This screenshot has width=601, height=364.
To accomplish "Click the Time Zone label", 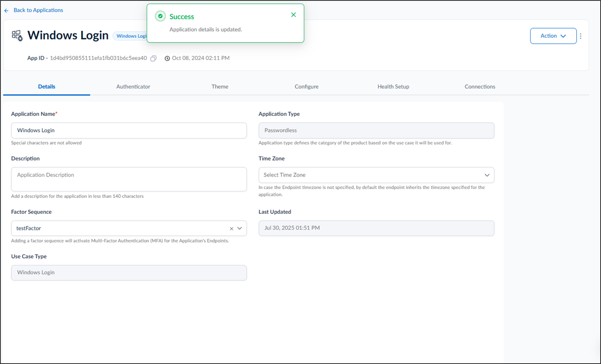I will 271,158.
